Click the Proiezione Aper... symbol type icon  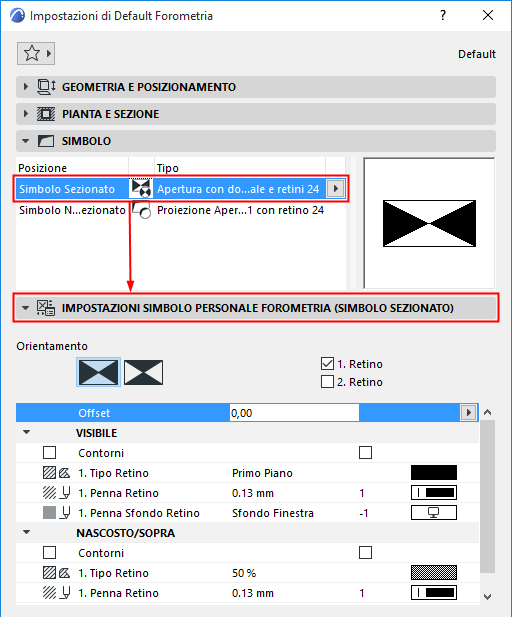(x=141, y=210)
